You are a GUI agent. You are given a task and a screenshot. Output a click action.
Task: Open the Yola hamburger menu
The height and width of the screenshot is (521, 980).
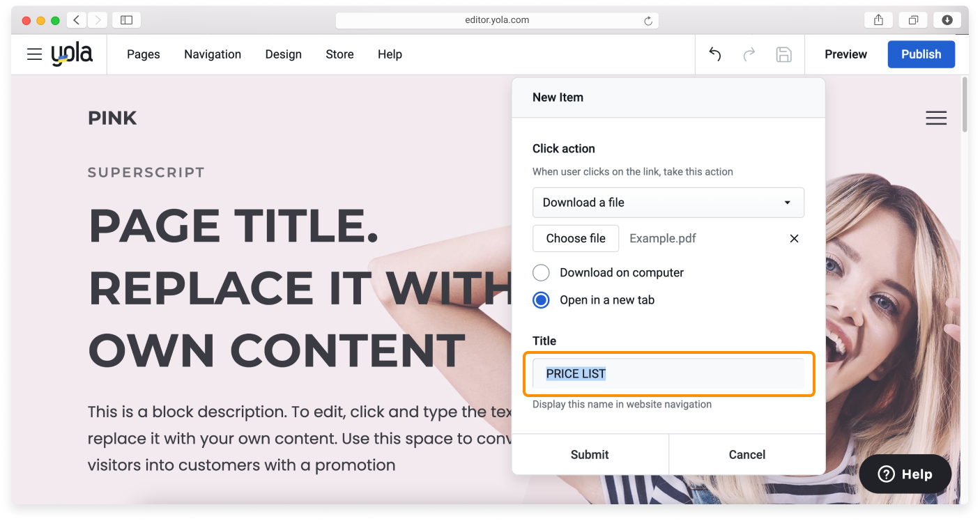click(x=33, y=54)
